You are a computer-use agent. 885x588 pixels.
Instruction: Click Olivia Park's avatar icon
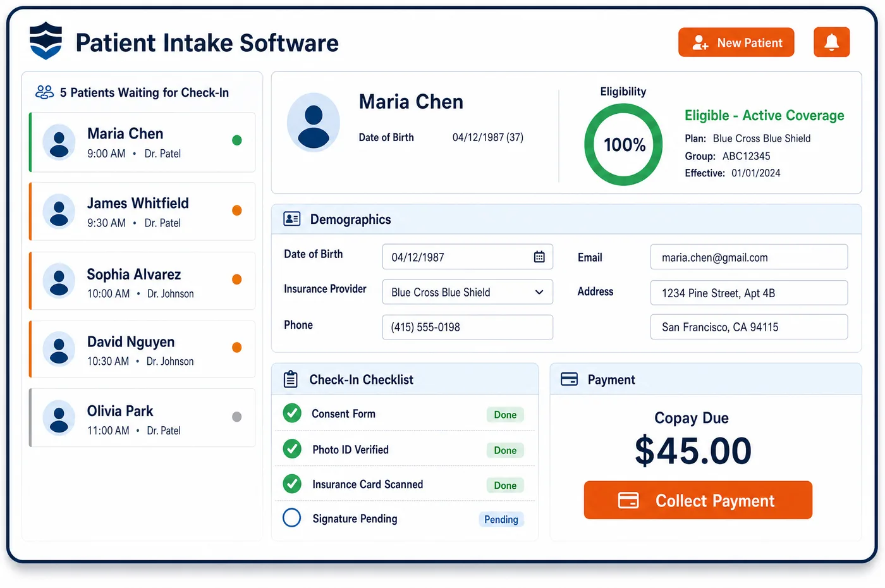(x=59, y=417)
